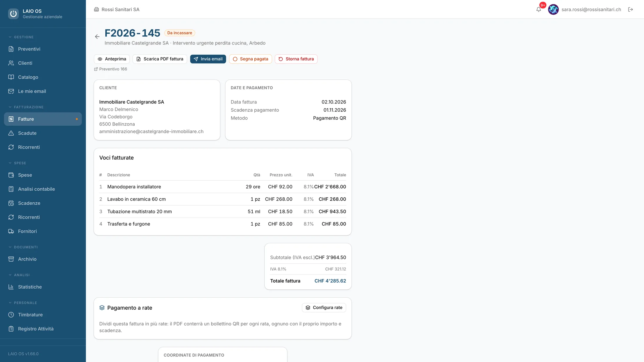Click the Preventivi document icon in the sidebar
The height and width of the screenshot is (362, 644).
pyautogui.click(x=11, y=49)
